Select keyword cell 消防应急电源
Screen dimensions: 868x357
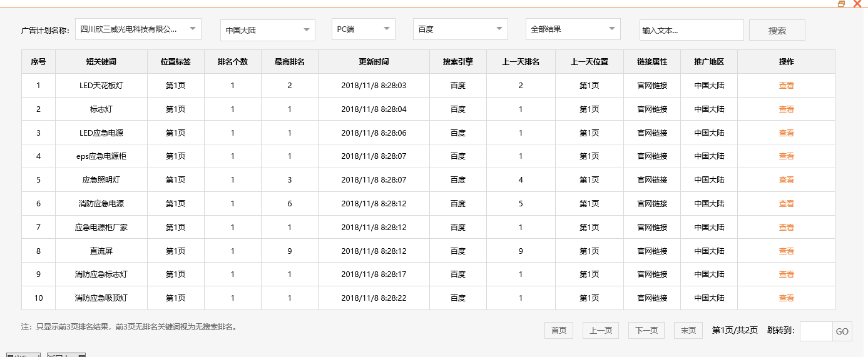(x=101, y=204)
